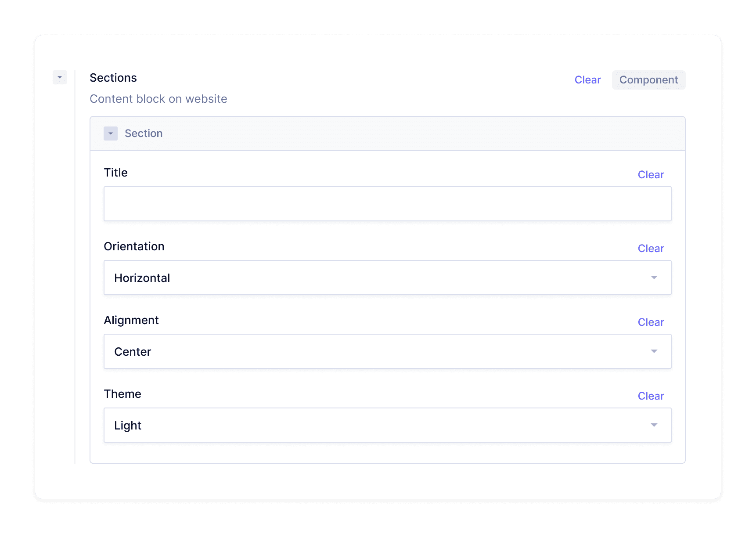The height and width of the screenshot is (534, 756).
Task: Clear the Alignment selection
Action: [651, 322]
